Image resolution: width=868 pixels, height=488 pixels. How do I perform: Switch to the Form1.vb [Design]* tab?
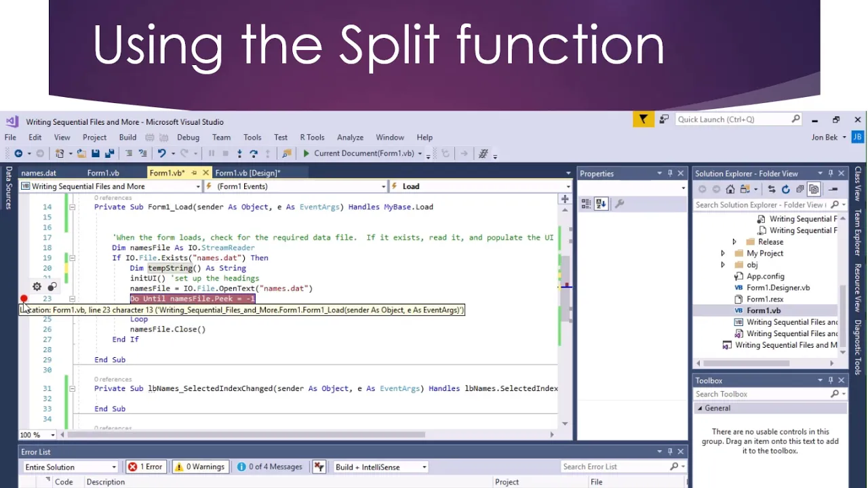248,174
